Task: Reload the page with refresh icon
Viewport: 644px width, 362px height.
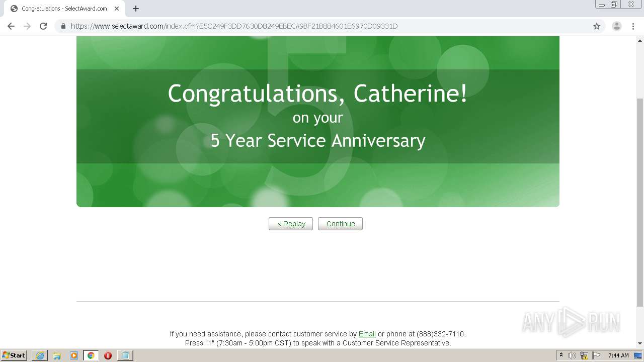Action: pyautogui.click(x=43, y=26)
